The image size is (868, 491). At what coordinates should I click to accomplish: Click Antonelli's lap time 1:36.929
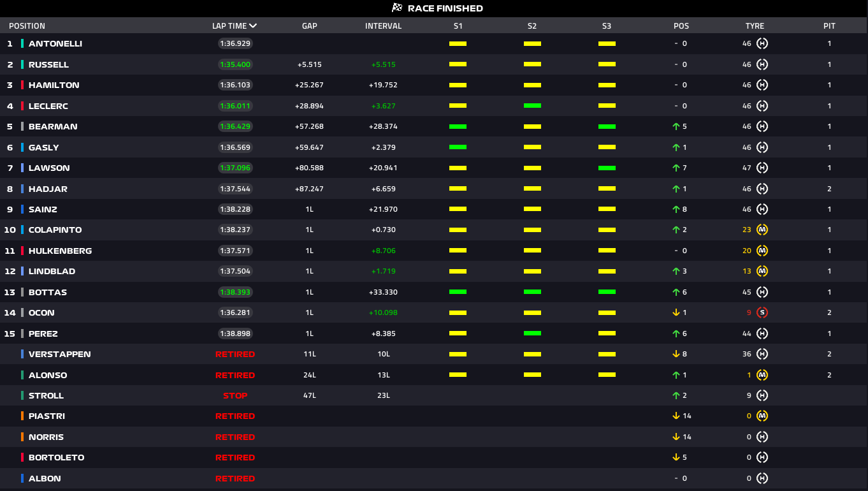pyautogui.click(x=235, y=43)
